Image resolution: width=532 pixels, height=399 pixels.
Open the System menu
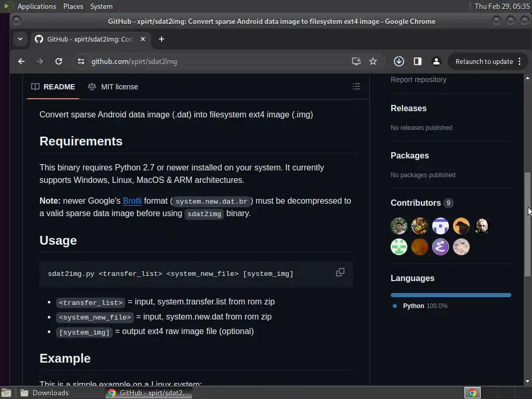[x=101, y=6]
